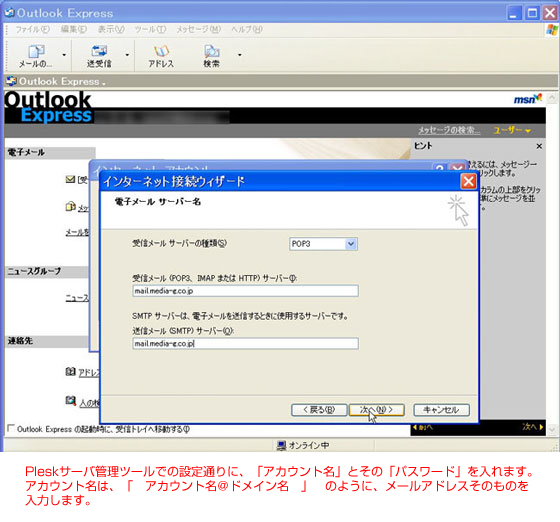Open the ユーザー dropdown in header
The width and height of the screenshot is (560, 522).
[x=511, y=130]
